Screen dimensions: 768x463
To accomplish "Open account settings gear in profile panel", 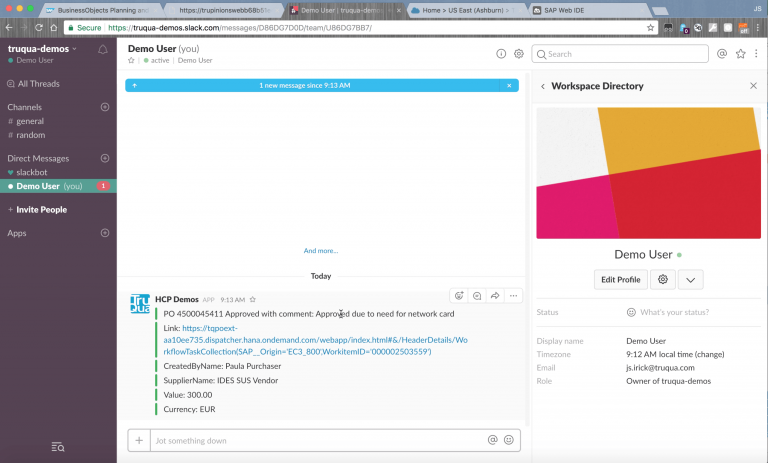I will point(663,279).
